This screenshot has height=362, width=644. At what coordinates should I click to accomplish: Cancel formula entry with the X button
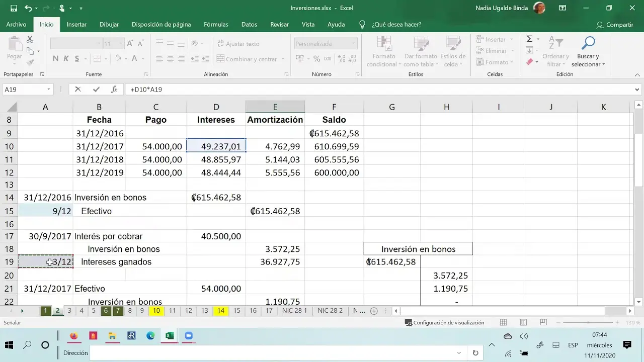[77, 89]
